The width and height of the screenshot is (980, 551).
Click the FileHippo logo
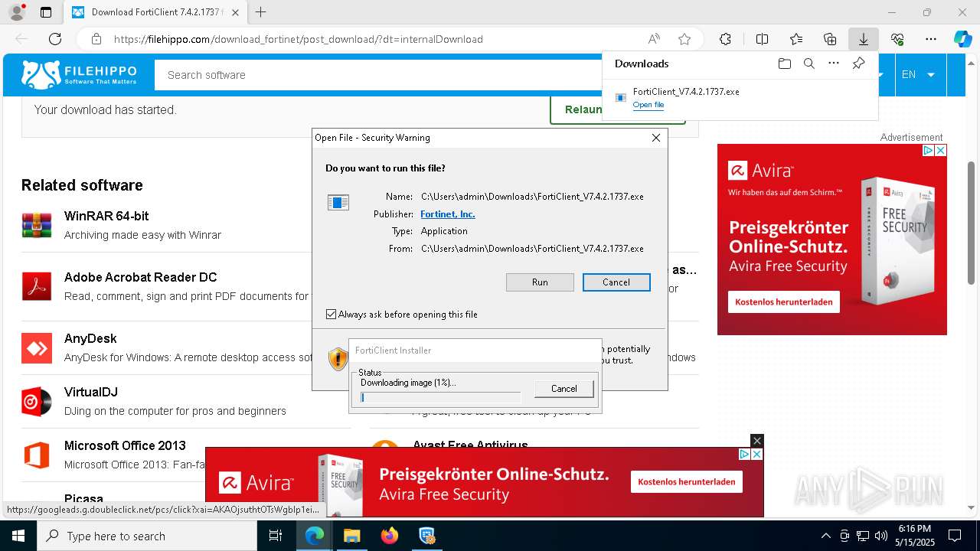point(80,75)
